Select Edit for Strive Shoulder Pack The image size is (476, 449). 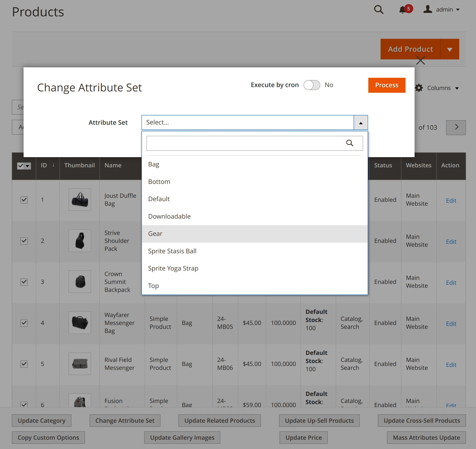click(451, 242)
